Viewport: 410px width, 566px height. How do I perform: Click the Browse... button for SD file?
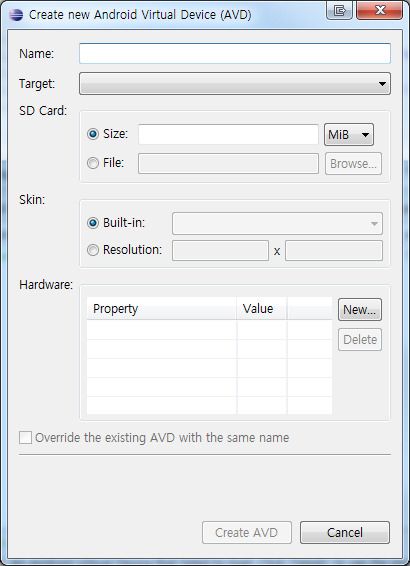point(353,164)
